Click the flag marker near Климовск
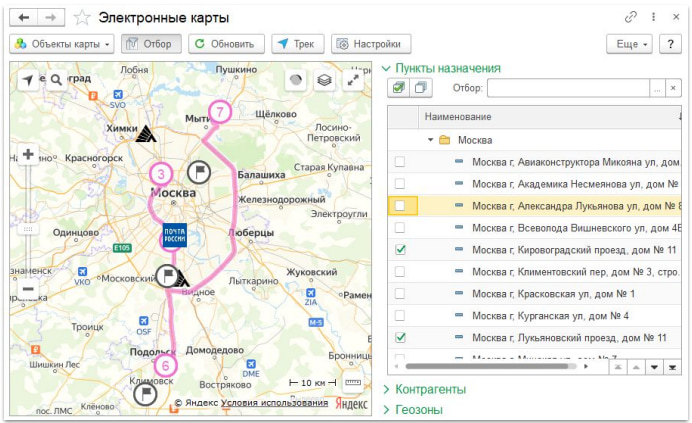Screen dimensions: 692x423 [146, 393]
